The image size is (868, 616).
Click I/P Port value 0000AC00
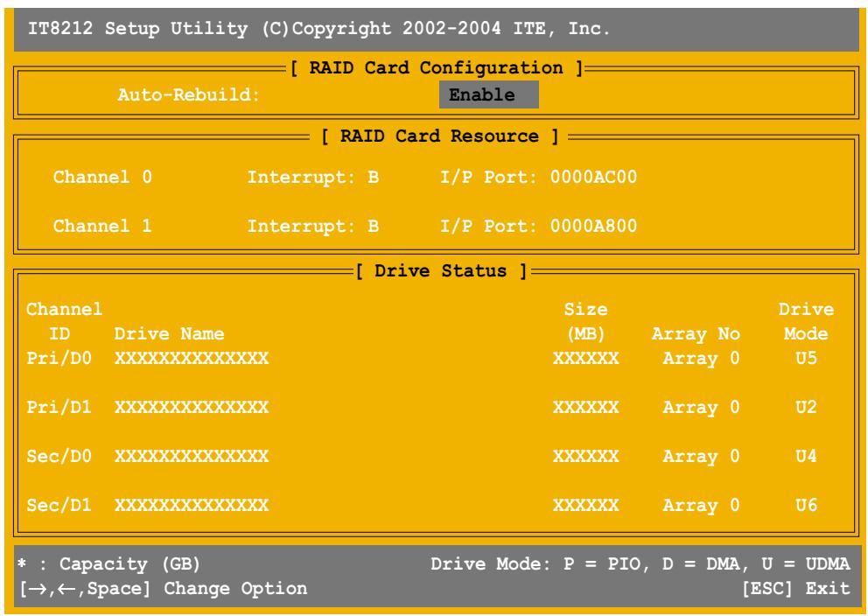click(593, 177)
